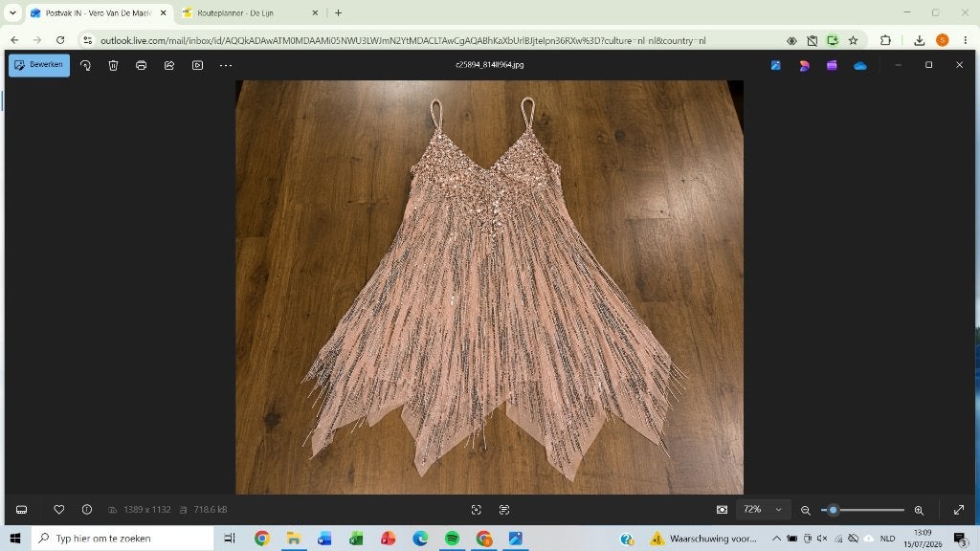980x551 pixels.
Task: Open Chrome downloads
Action: tap(920, 40)
